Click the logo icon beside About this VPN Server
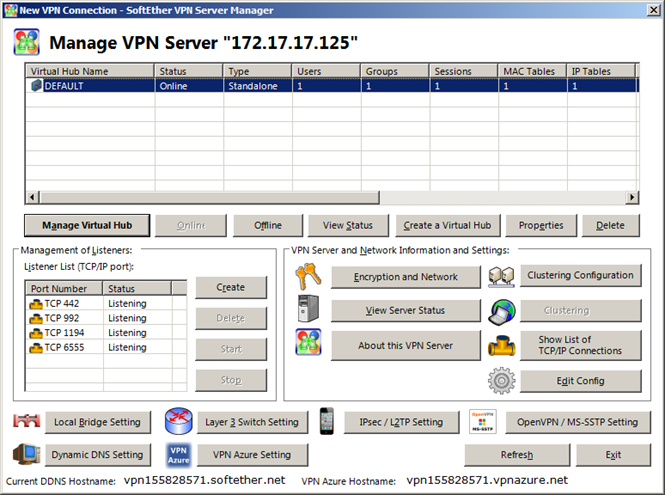The image size is (665, 495). tap(308, 342)
